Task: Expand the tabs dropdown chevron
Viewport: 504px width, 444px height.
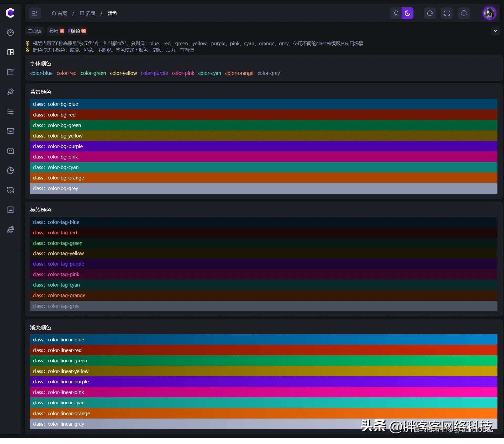Action: [495, 31]
